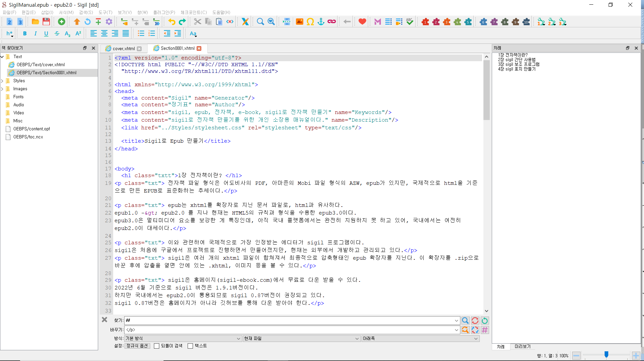644x361 pixels.
Task: Open Find and Replace magnifier icon
Action: (x=260, y=22)
